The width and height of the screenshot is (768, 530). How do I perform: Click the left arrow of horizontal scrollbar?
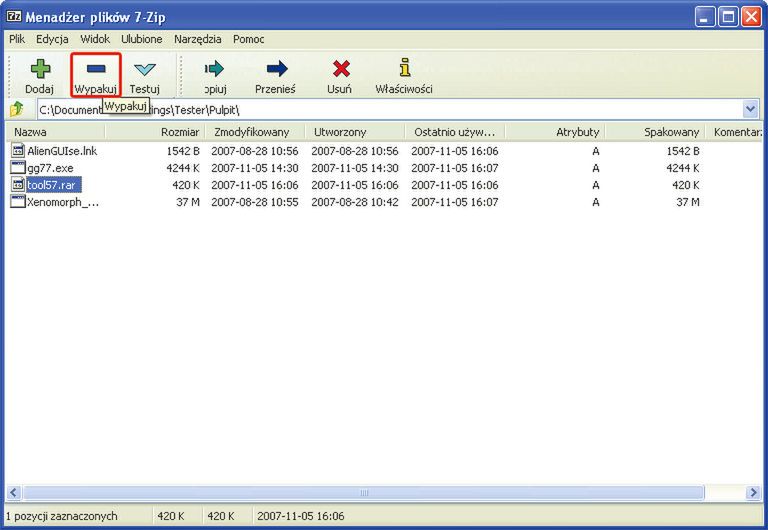13,492
